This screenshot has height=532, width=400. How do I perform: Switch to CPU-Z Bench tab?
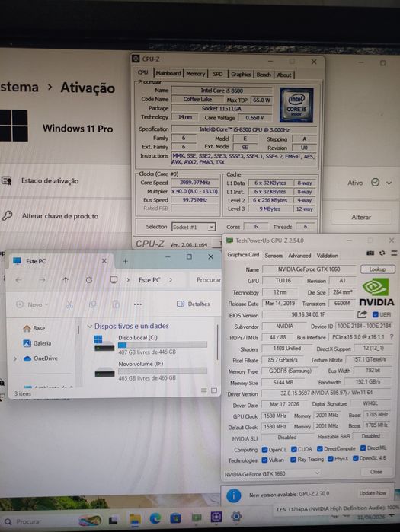pyautogui.click(x=264, y=75)
